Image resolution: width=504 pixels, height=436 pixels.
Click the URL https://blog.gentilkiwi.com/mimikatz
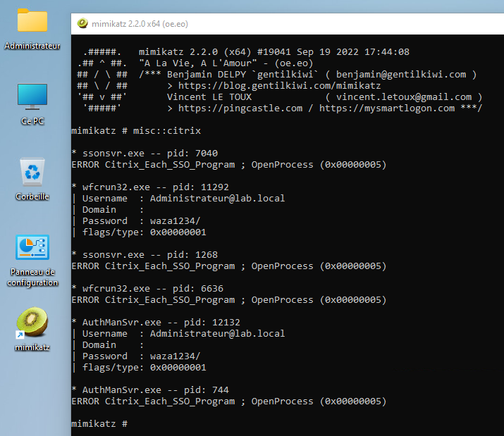279,86
